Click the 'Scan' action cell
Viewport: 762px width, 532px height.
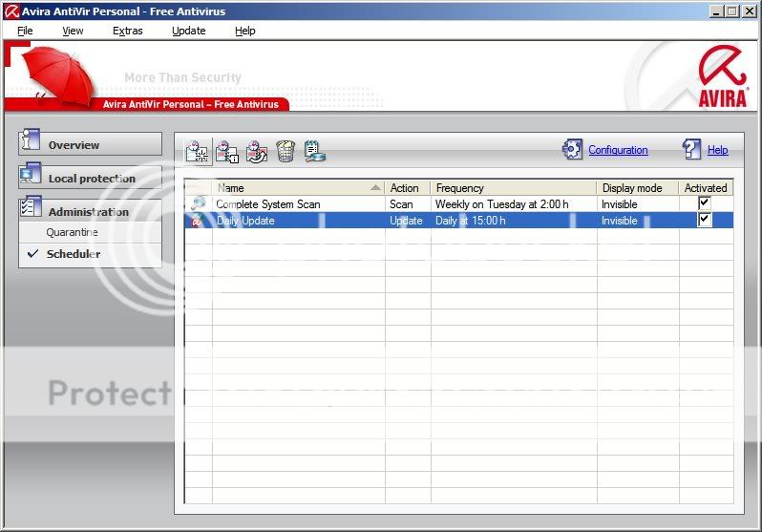[x=401, y=204]
